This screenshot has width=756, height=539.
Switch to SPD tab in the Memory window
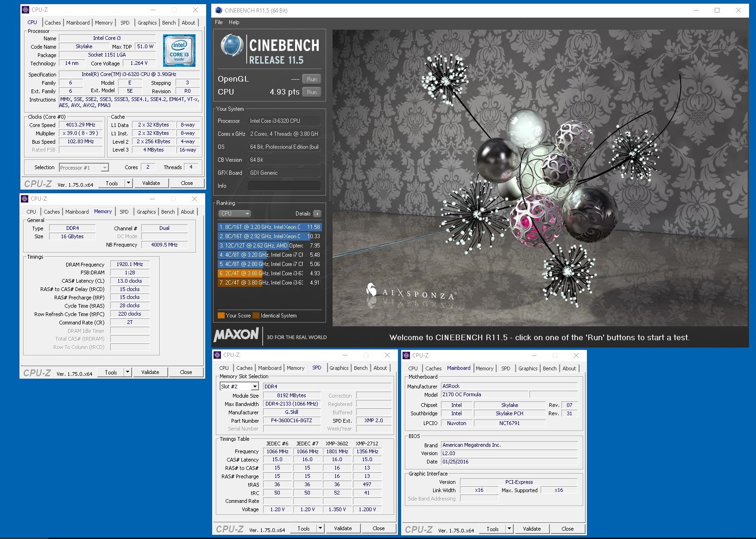[x=124, y=212]
